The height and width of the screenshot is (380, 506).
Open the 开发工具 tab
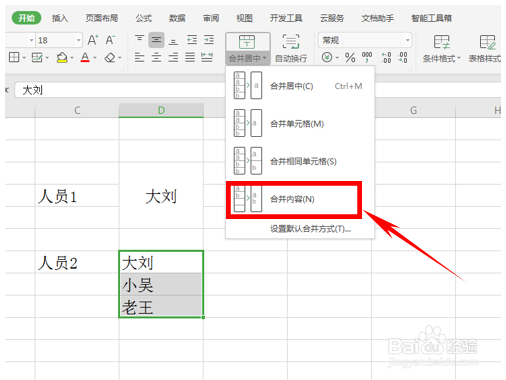(286, 18)
